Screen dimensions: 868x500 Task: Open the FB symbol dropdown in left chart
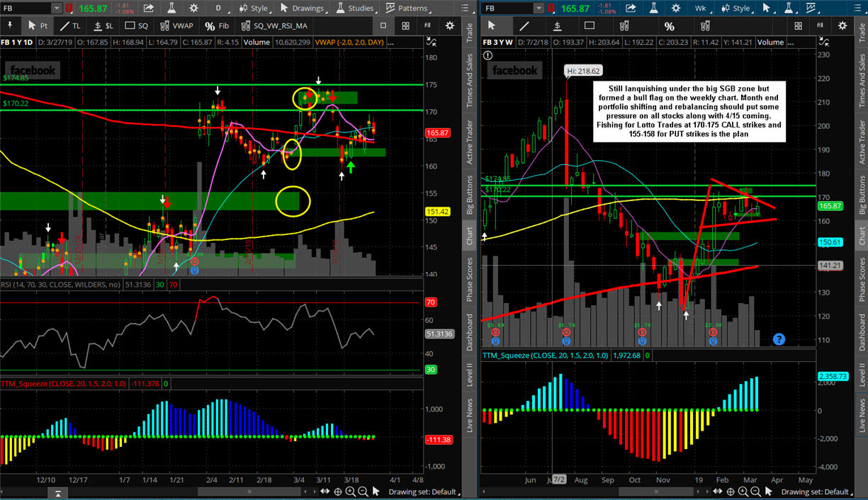(x=56, y=8)
